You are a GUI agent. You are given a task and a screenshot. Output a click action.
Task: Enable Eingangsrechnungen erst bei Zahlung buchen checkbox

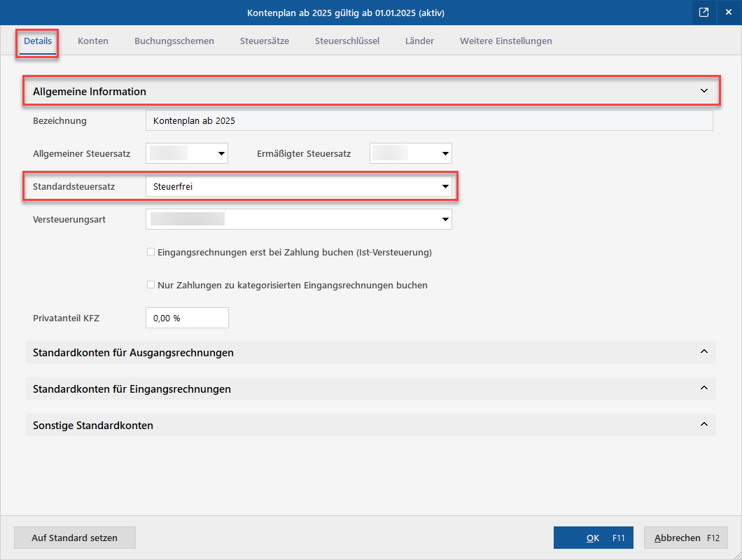(x=151, y=252)
